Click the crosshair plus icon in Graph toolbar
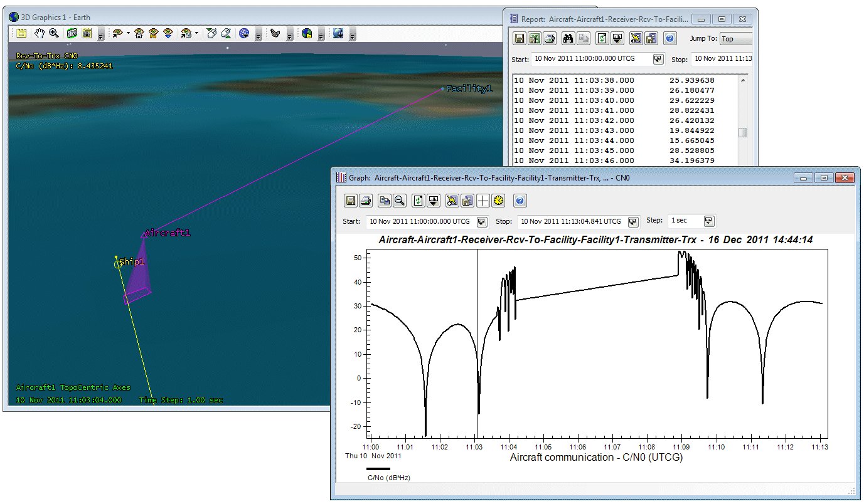 483,201
